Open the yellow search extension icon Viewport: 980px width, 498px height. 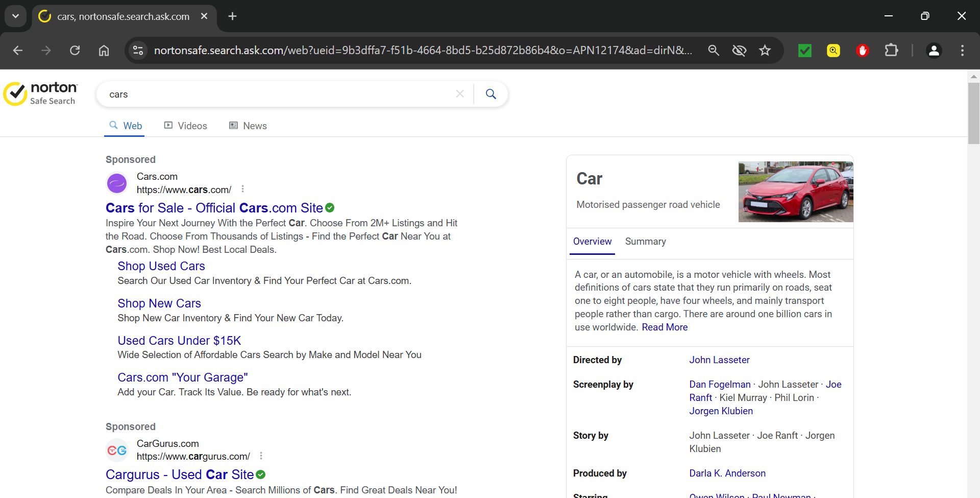pos(833,51)
